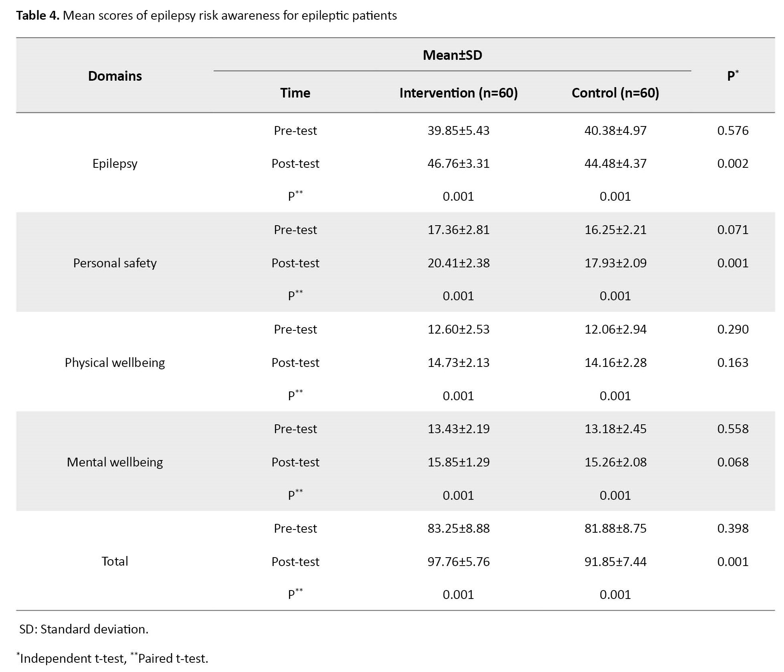784x672 pixels.
Task: Click the P value 0.576
Action: [733, 130]
